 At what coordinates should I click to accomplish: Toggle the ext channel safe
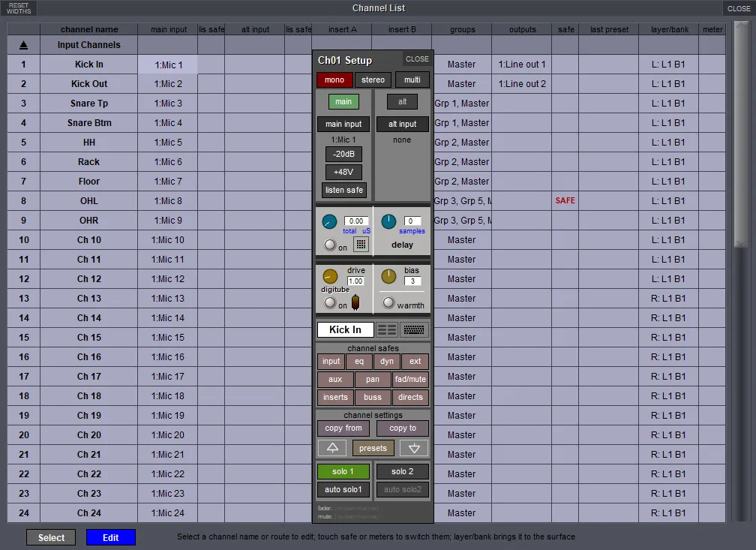coord(415,362)
